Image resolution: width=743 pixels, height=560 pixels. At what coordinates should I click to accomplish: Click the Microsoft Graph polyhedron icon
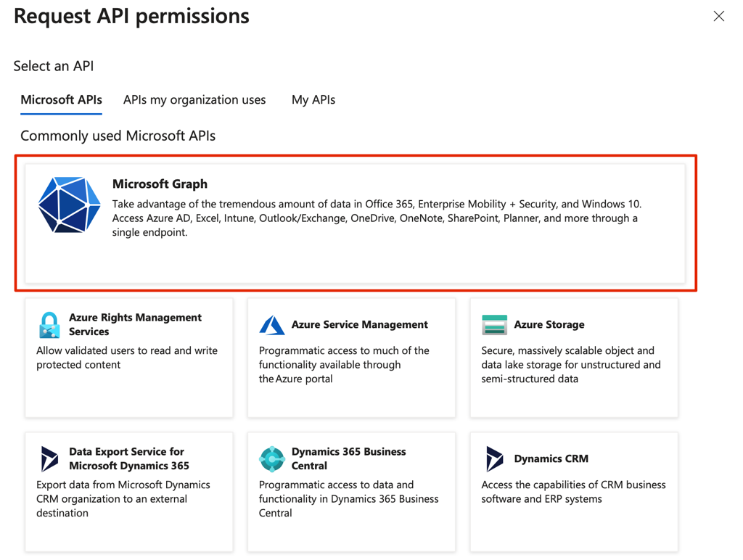[69, 205]
